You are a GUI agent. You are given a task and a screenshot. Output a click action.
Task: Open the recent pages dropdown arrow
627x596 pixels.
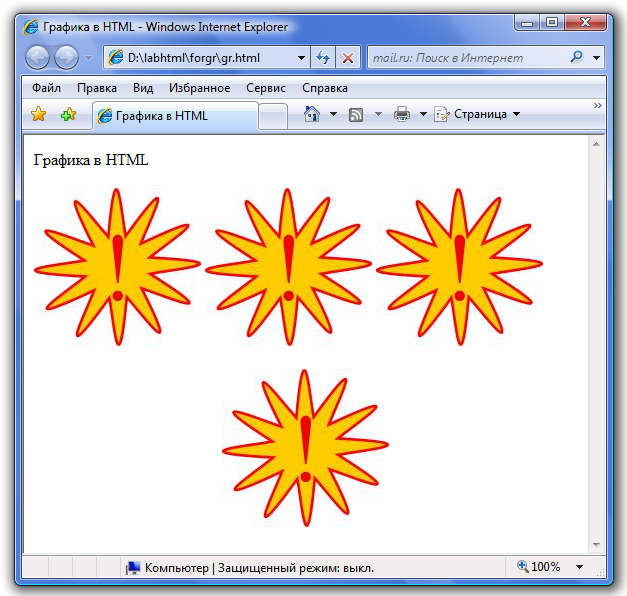tap(88, 58)
